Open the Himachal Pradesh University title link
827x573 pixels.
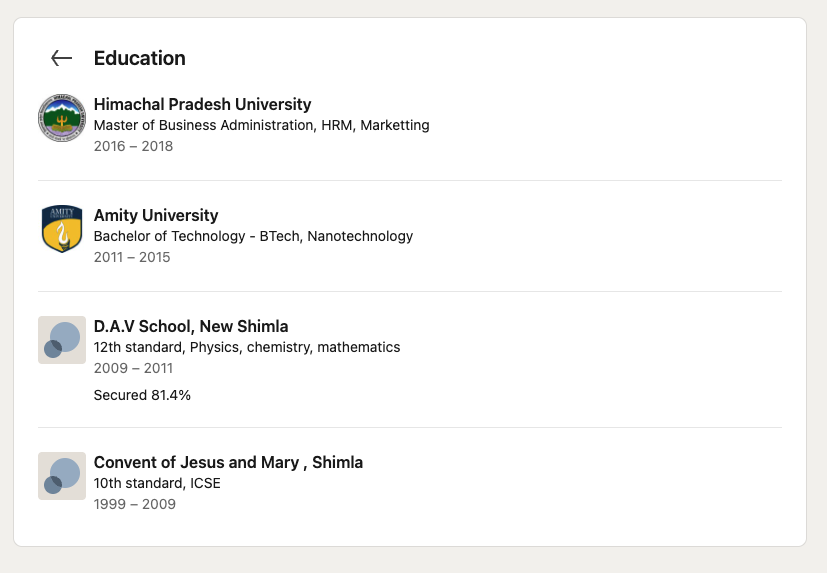tap(203, 104)
